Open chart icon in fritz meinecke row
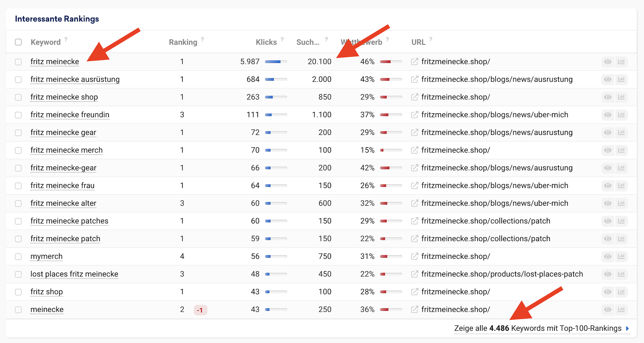The height and width of the screenshot is (343, 644). (621, 62)
